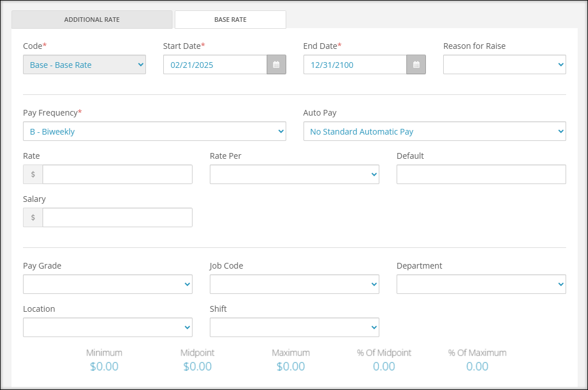Viewport: 588px width, 390px height.
Task: Switch to the Additional Rate tab
Action: (x=92, y=20)
